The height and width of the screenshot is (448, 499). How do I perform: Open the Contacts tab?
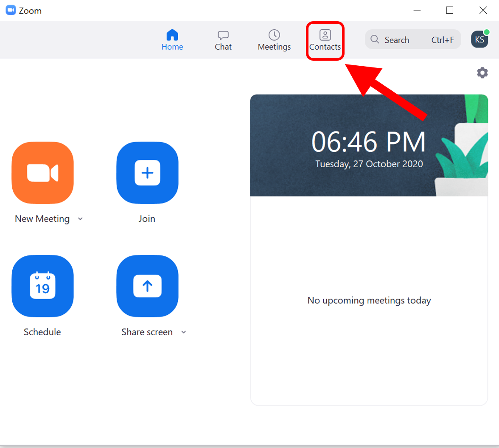[325, 40]
